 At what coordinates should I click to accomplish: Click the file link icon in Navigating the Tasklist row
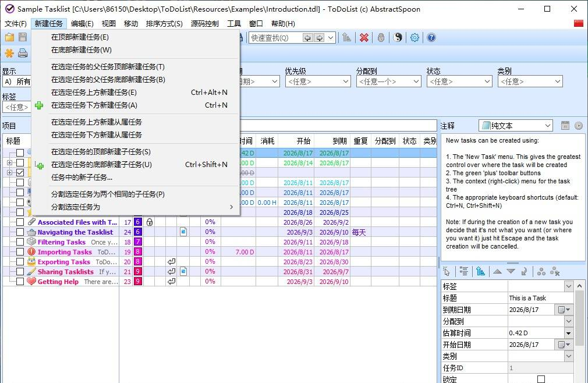click(x=183, y=232)
